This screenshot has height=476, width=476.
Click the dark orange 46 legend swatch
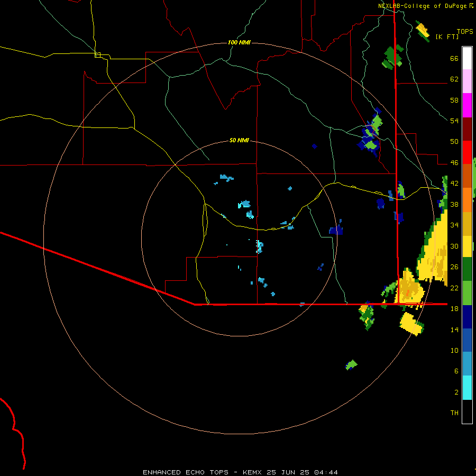pyautogui.click(x=467, y=176)
